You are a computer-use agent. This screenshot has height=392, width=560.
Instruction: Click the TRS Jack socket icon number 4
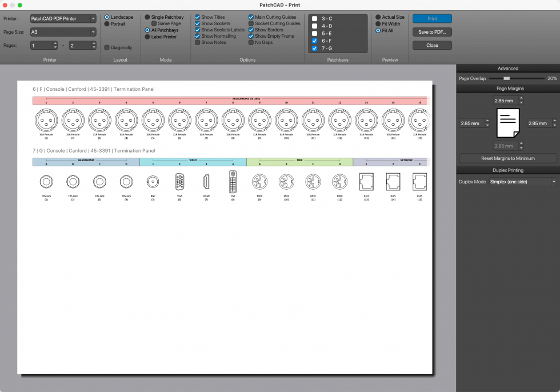point(126,182)
